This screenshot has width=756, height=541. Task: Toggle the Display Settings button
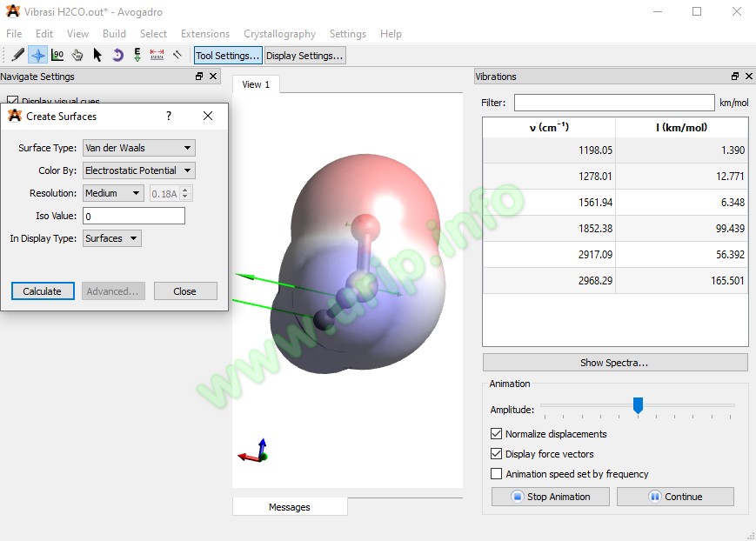tap(304, 56)
